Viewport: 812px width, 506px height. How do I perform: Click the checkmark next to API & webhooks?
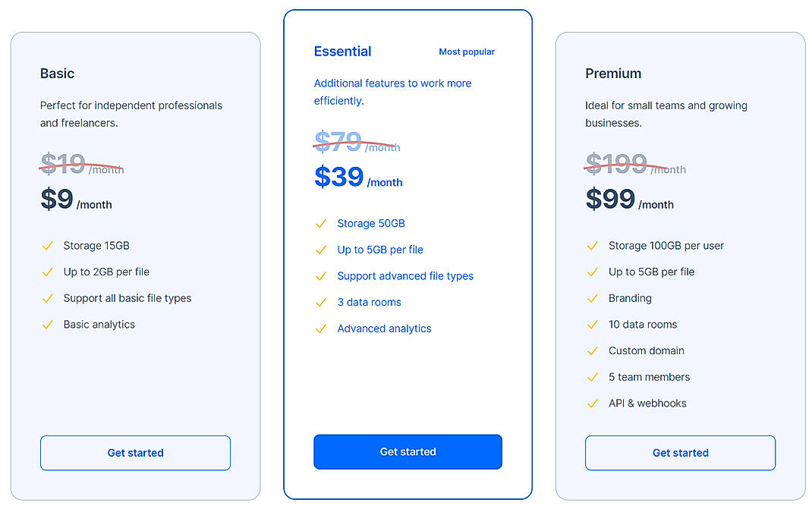coord(592,403)
